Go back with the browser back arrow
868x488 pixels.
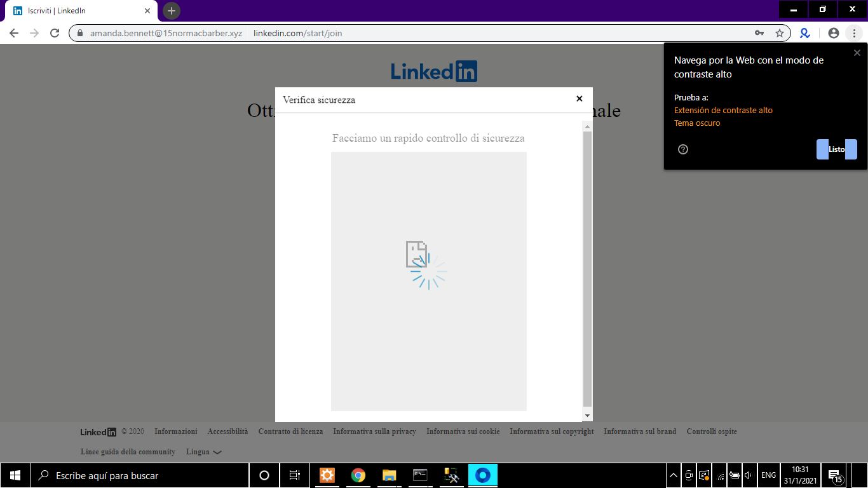(x=14, y=33)
